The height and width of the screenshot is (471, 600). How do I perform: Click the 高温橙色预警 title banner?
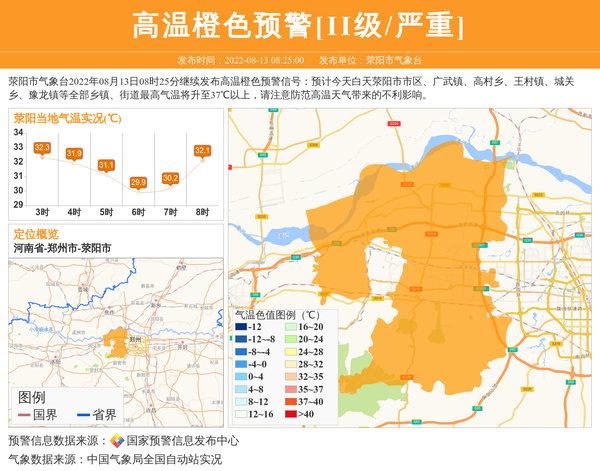point(299,24)
